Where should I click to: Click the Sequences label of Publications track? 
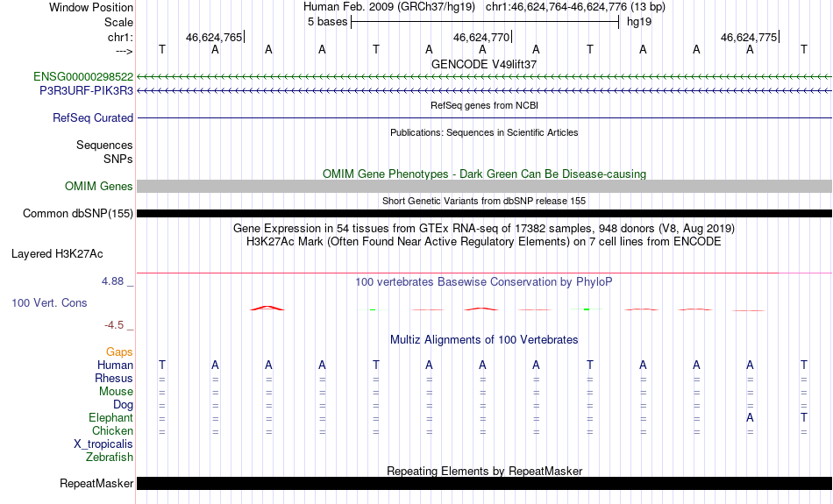[x=104, y=145]
